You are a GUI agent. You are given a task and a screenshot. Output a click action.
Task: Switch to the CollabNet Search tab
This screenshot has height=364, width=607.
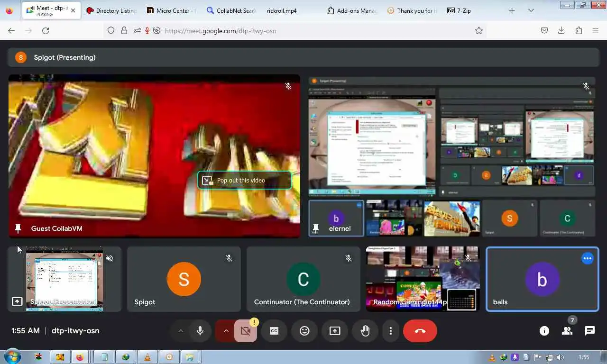point(231,10)
